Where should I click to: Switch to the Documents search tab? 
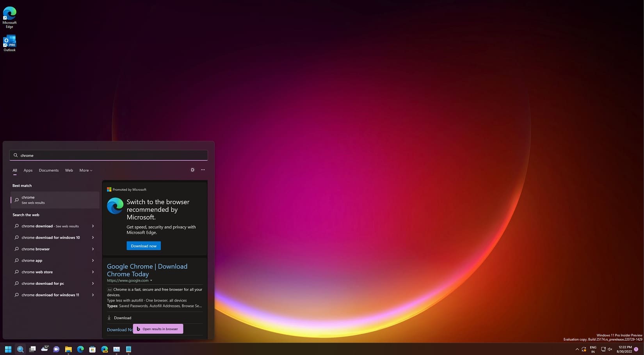tap(48, 170)
